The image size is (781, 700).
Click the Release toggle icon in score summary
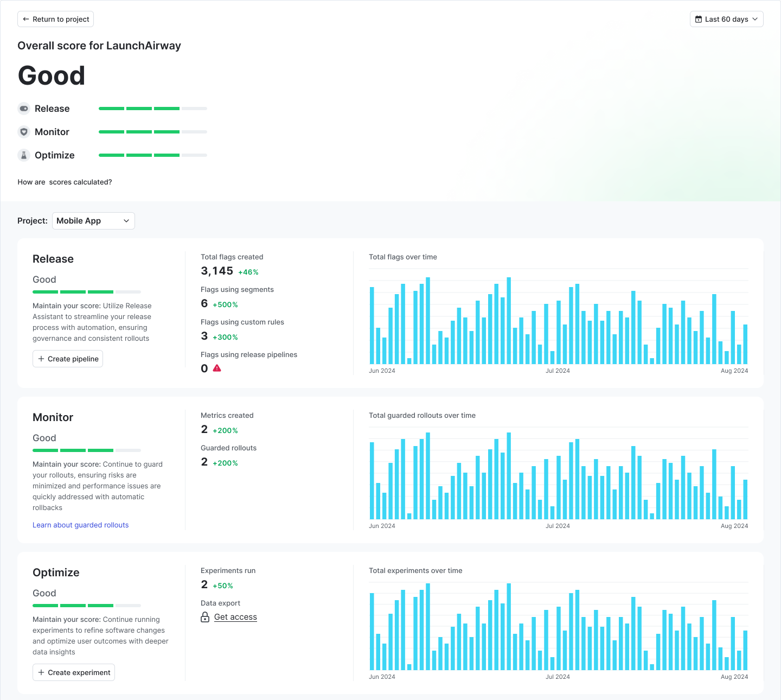click(24, 109)
